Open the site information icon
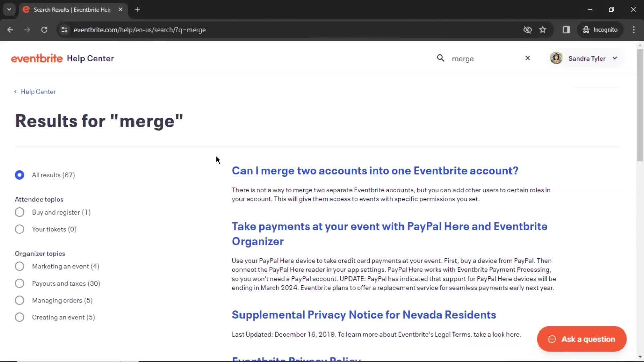Screen dimensions: 644x362 pos(64,30)
